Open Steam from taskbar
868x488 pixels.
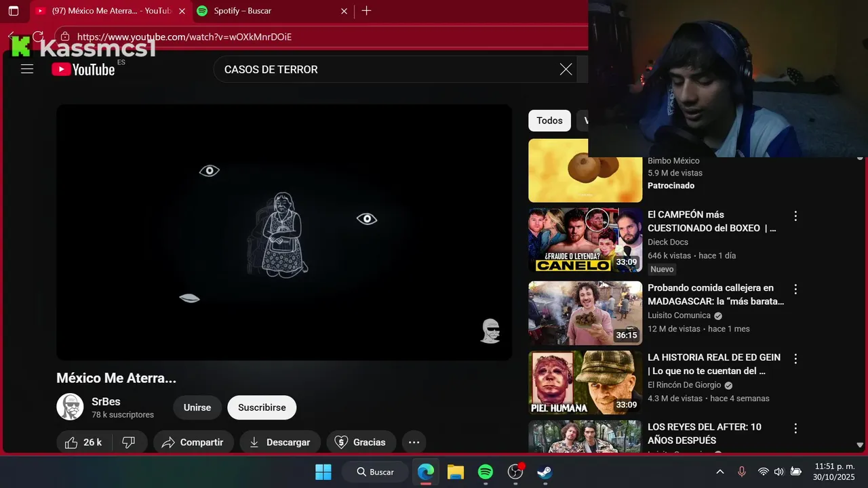click(545, 472)
